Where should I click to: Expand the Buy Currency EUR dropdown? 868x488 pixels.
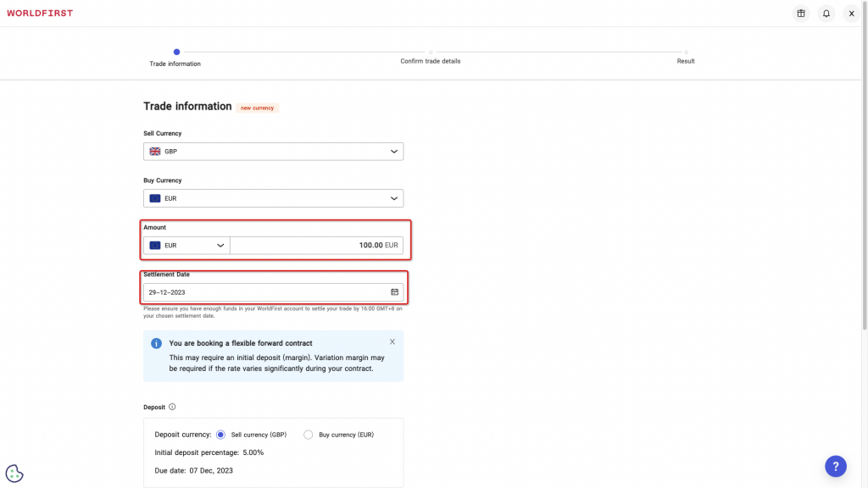(x=273, y=198)
